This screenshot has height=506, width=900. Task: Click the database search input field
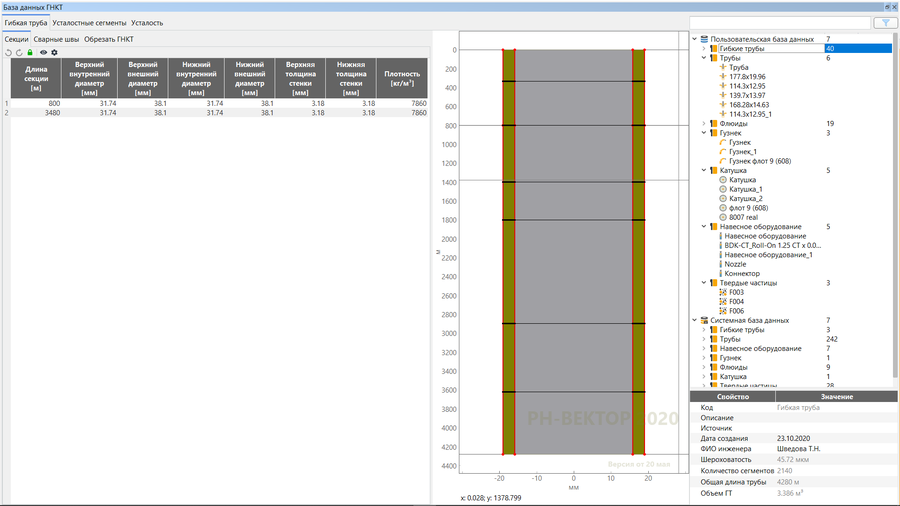[x=780, y=22]
